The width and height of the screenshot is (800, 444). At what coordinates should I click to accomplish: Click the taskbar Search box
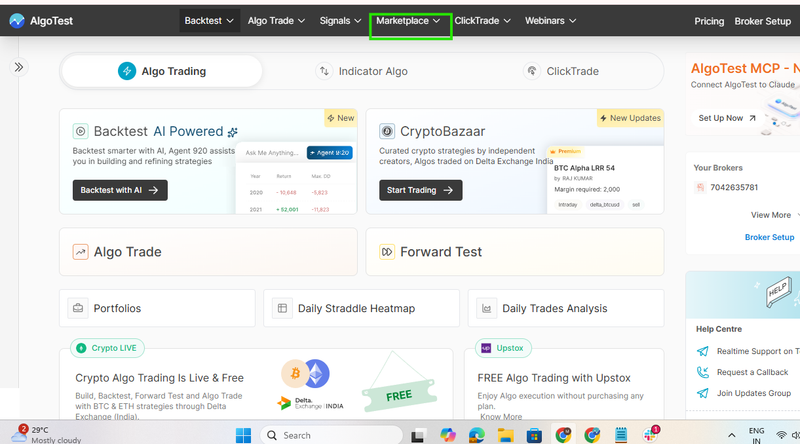(x=332, y=435)
